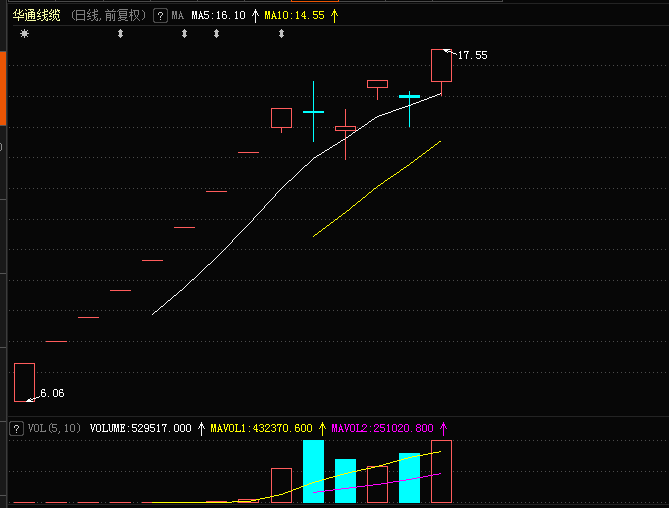Select the tall cyan cross candlestick
Image resolution: width=669 pixels, height=508 pixels.
(x=313, y=112)
